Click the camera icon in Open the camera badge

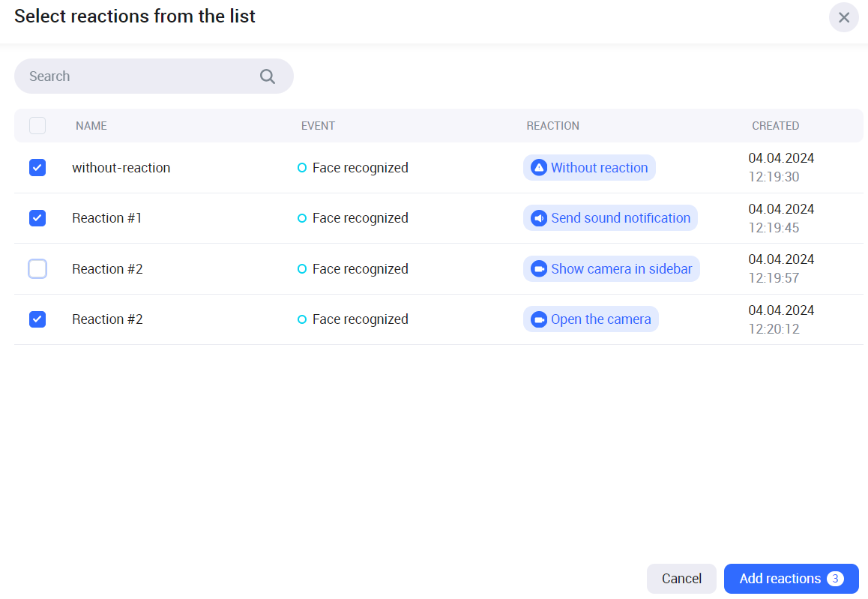click(x=538, y=319)
